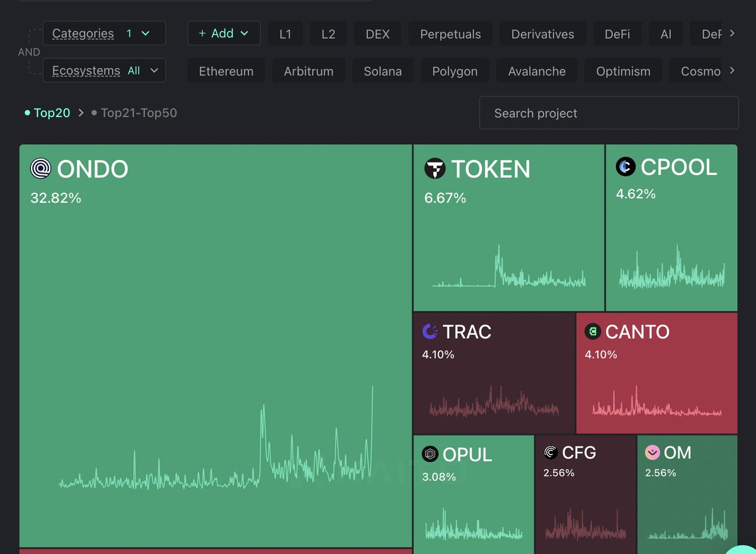Enable the DeFi category filter
Viewport: 756px width, 554px height.
617,33
